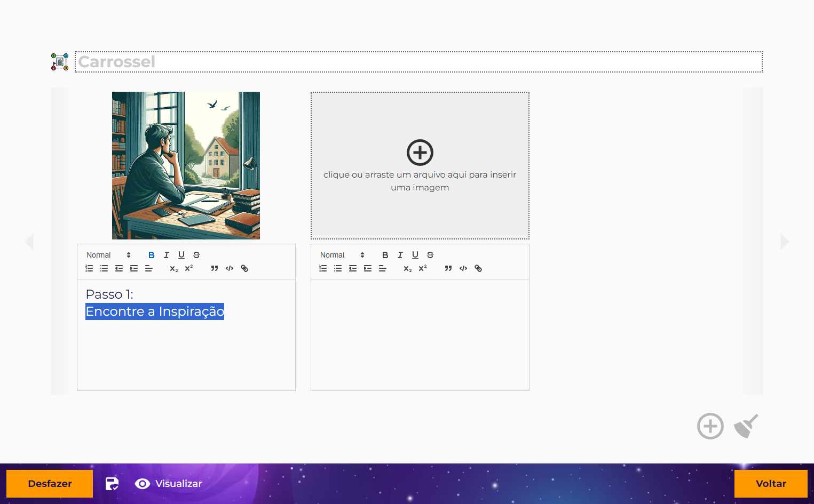Viewport: 814px width, 504px height.
Task: Click the Voltar button
Action: click(771, 484)
